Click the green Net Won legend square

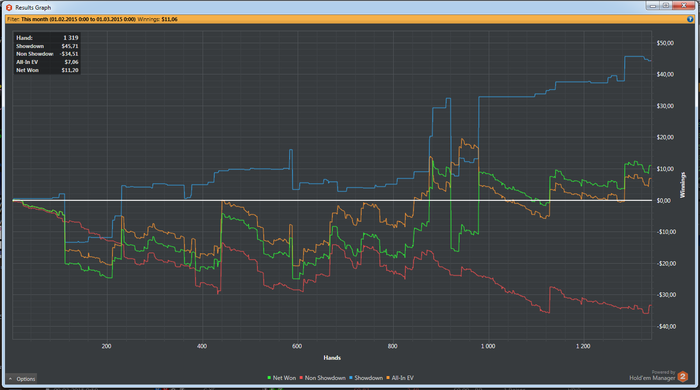tap(269, 378)
